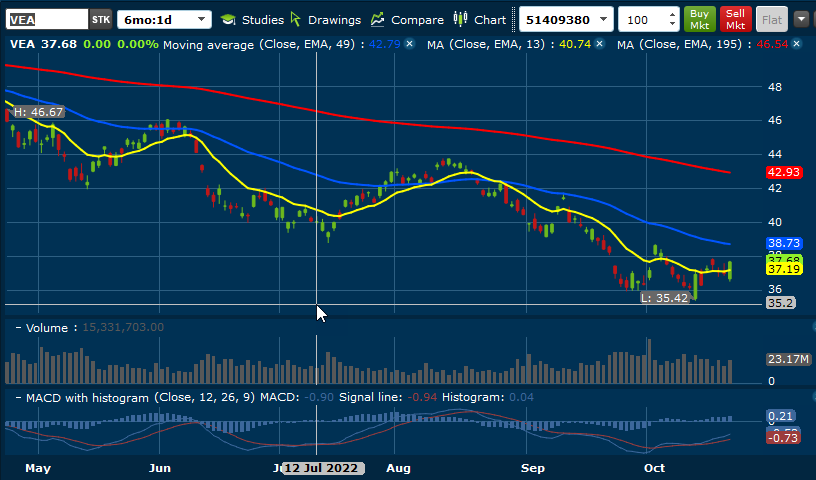Click the Signal line value -0.94
Viewport: 816px width, 480px height.
coord(422,397)
